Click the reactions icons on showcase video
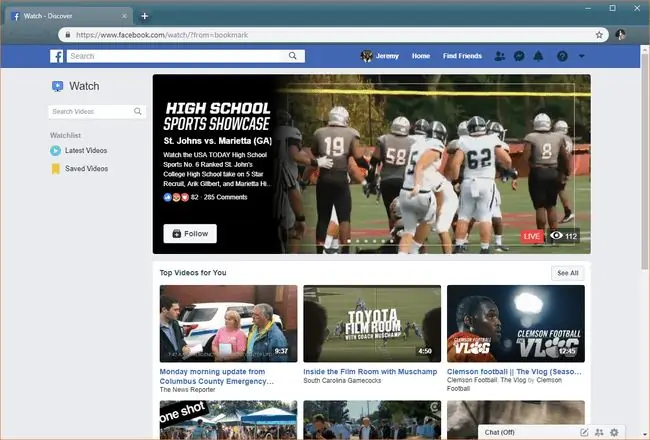This screenshot has width=650, height=440. (x=176, y=197)
